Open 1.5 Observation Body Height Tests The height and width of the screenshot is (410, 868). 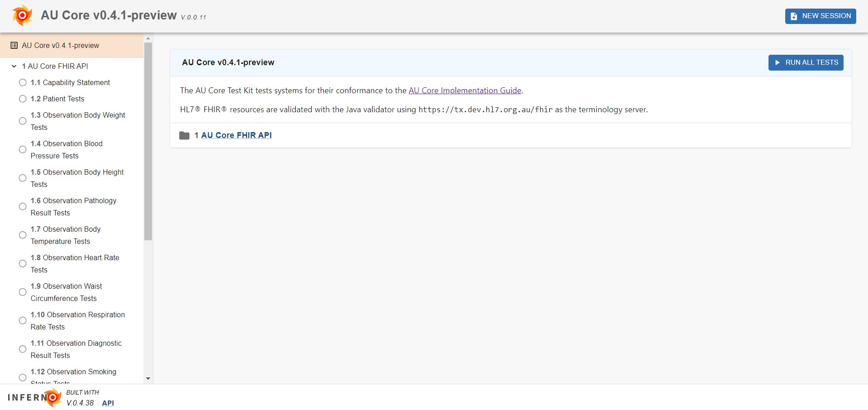click(x=77, y=178)
